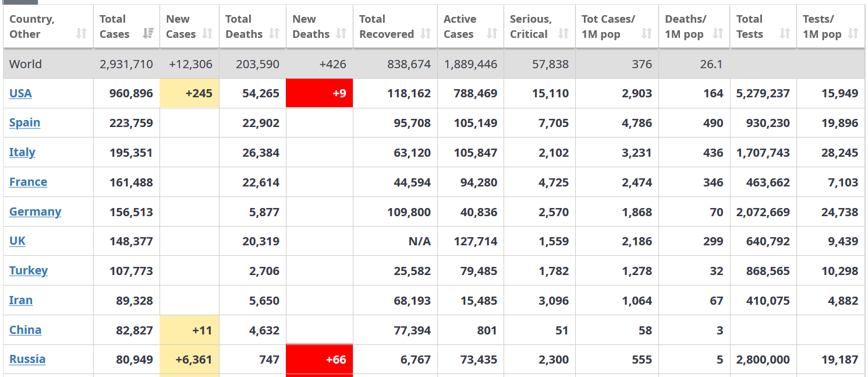Click USA new cases +245 cell
The width and height of the screenshot is (868, 377).
click(x=189, y=93)
